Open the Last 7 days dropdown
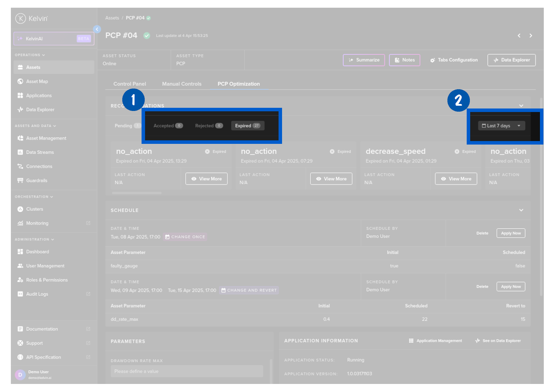Viewport: 555px width, 392px height. point(501,126)
